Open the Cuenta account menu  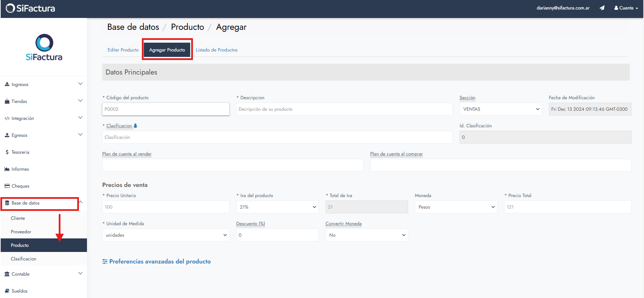pos(626,8)
